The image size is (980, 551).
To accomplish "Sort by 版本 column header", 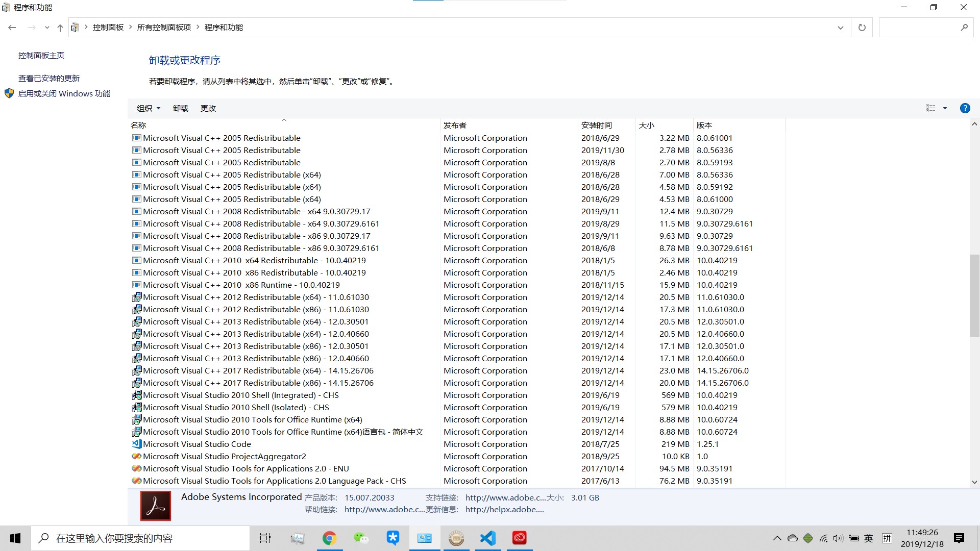I will point(739,126).
